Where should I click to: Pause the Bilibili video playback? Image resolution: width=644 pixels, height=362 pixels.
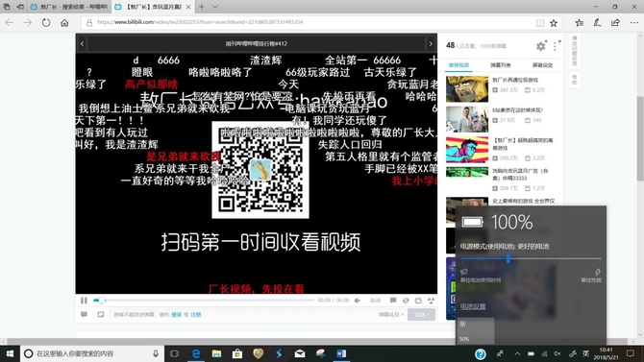point(84,301)
